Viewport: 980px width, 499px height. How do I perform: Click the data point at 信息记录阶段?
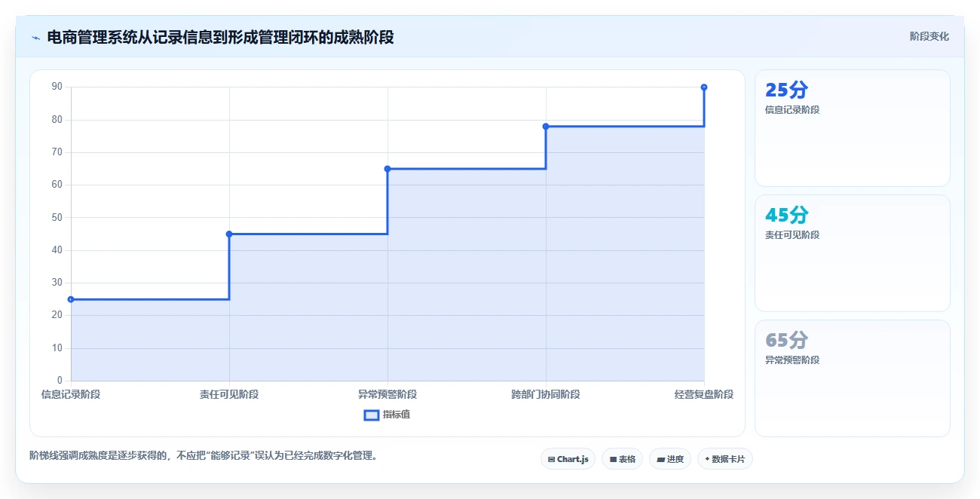(71, 299)
